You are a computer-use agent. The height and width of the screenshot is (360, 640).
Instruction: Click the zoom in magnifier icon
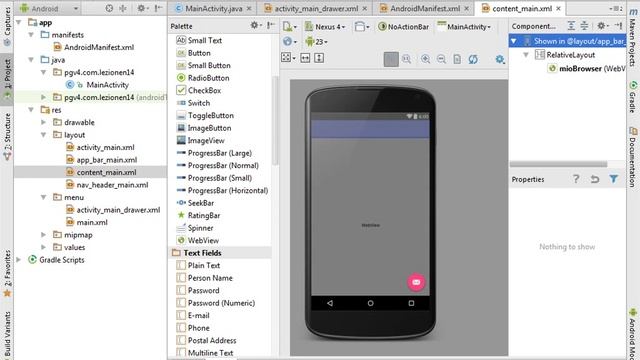tap(425, 59)
